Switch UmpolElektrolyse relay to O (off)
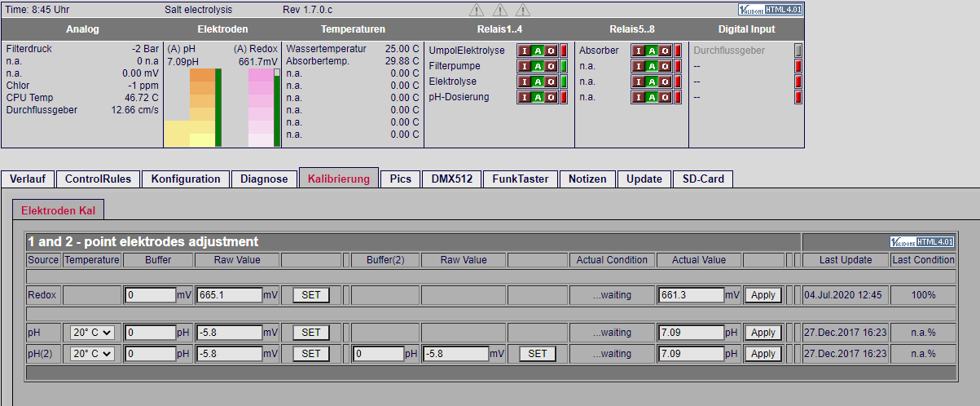The image size is (980, 406). tap(551, 51)
